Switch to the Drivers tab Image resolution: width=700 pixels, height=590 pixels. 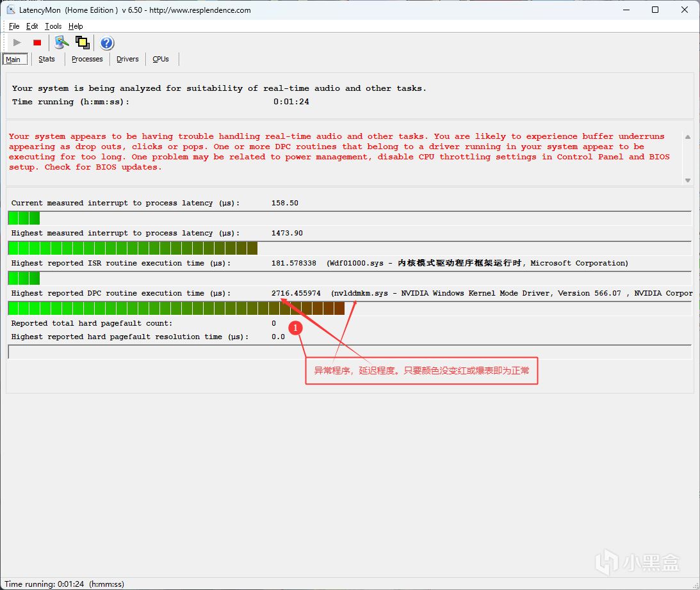tap(127, 59)
